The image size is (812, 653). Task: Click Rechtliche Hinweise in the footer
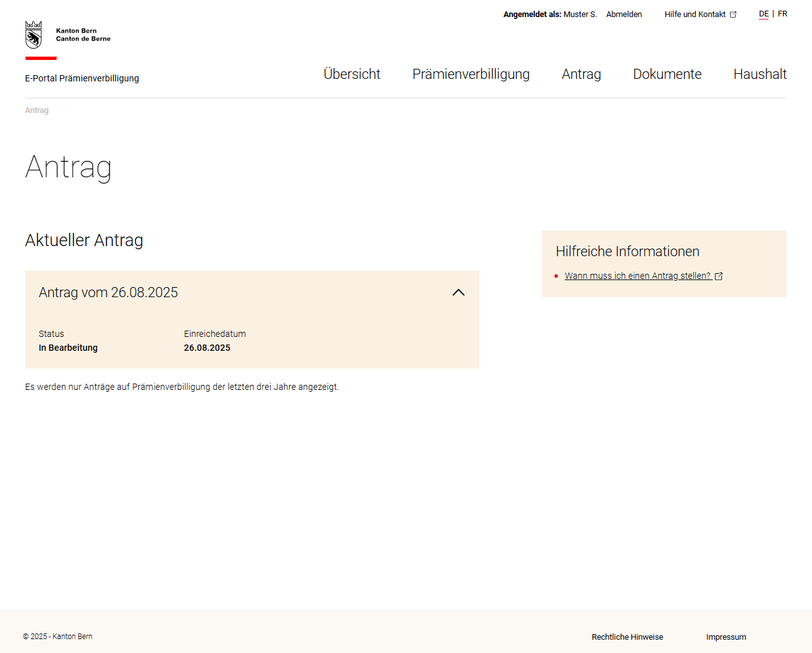[627, 637]
